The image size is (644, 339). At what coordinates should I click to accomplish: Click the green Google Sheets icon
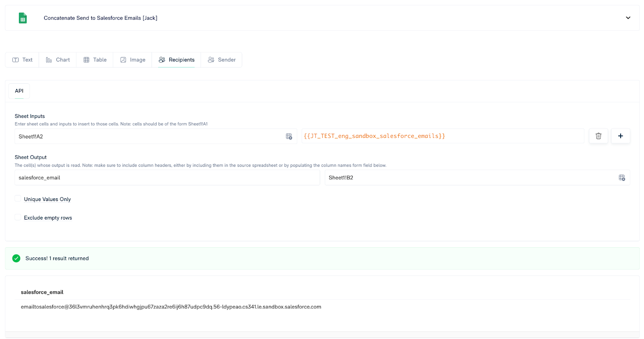pos(23,18)
